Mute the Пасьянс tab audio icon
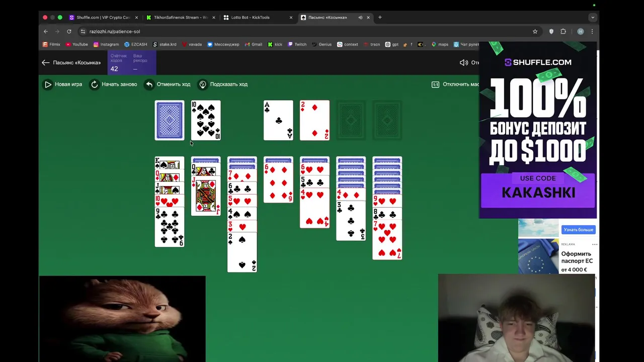 pyautogui.click(x=360, y=17)
